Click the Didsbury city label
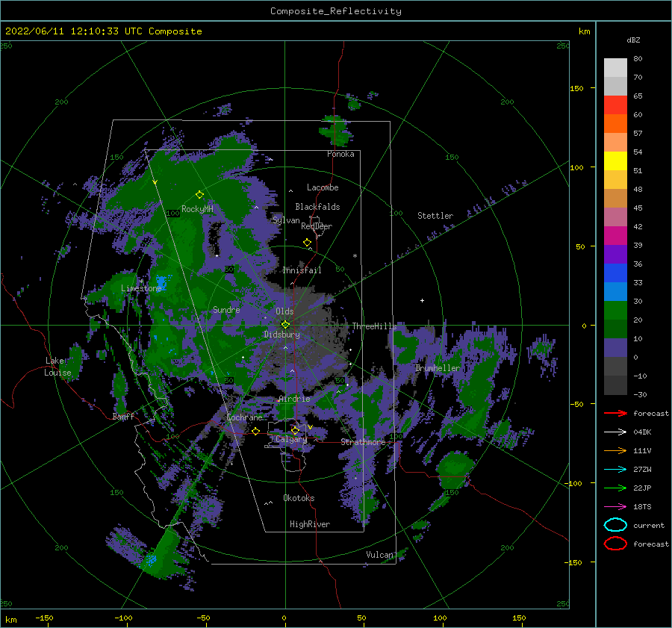Viewport: 672px width, 628px height. coord(281,335)
